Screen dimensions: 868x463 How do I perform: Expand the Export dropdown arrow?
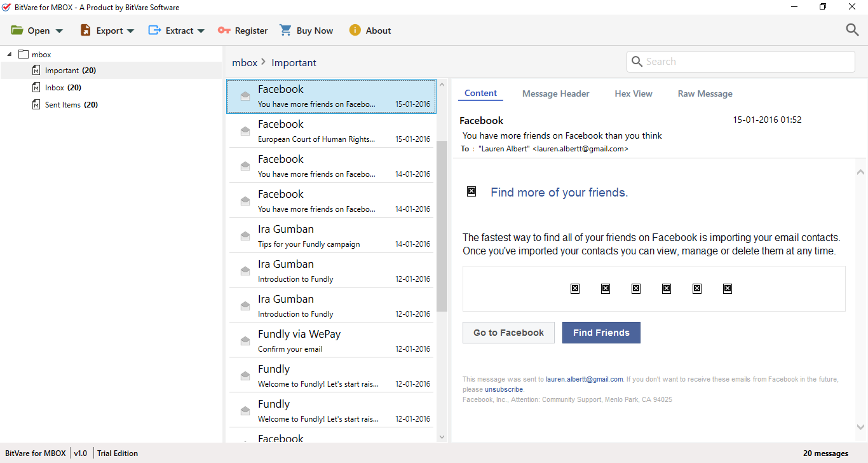point(131,31)
